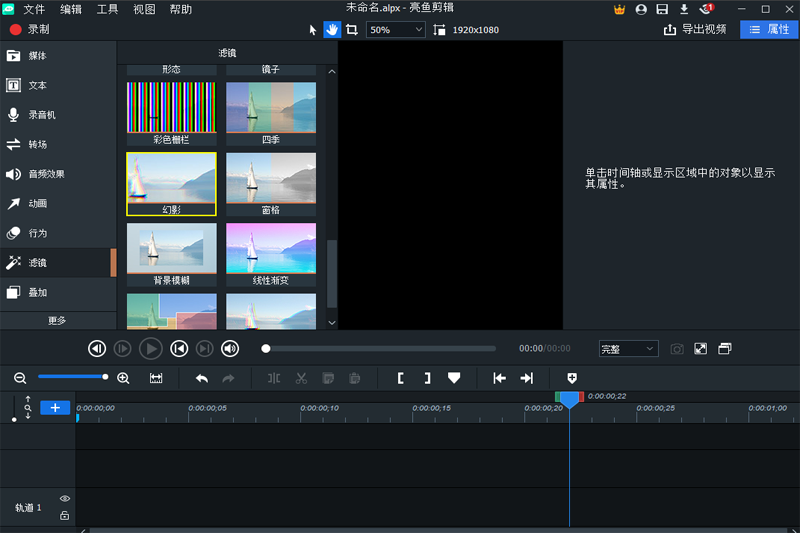Image resolution: width=800 pixels, height=533 pixels.
Task: Expand the 更多 section in sidebar
Action: (57, 320)
